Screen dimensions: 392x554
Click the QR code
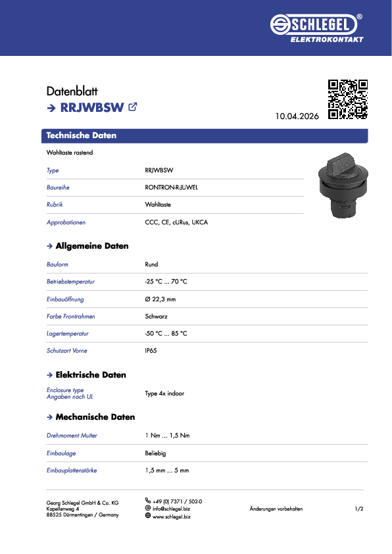click(x=348, y=99)
